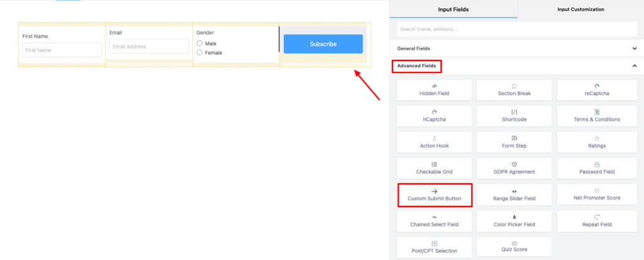Collapse the Advanced Fields section

[x=634, y=66]
